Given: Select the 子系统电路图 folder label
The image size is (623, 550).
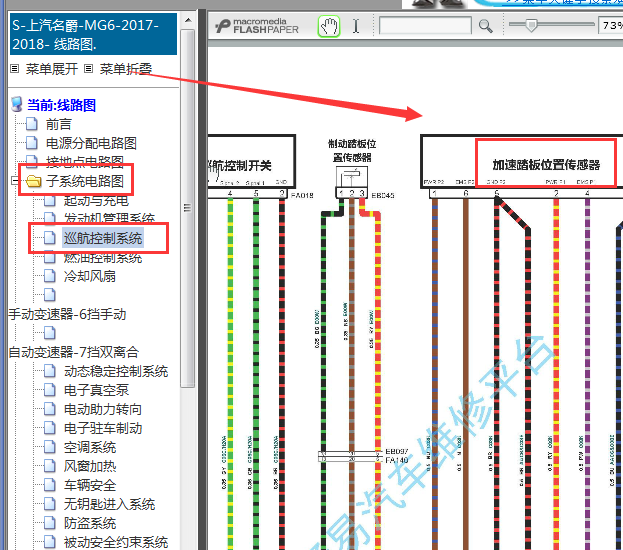Looking at the screenshot, I should [85, 181].
